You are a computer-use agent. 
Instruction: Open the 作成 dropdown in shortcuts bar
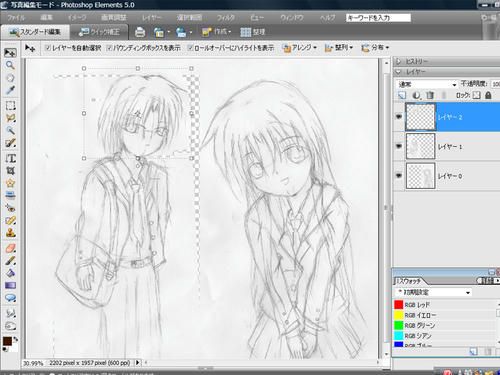point(217,32)
